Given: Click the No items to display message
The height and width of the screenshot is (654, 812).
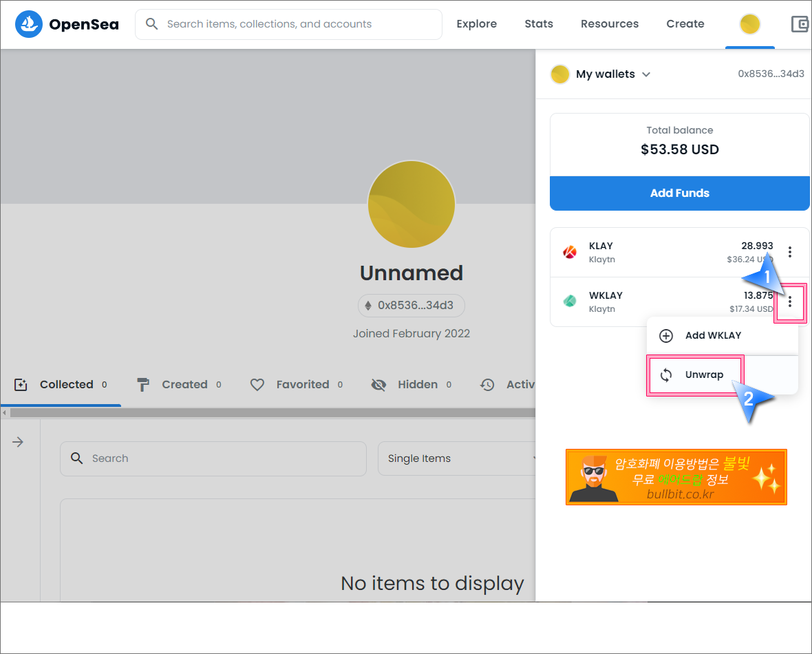Looking at the screenshot, I should coord(432,584).
